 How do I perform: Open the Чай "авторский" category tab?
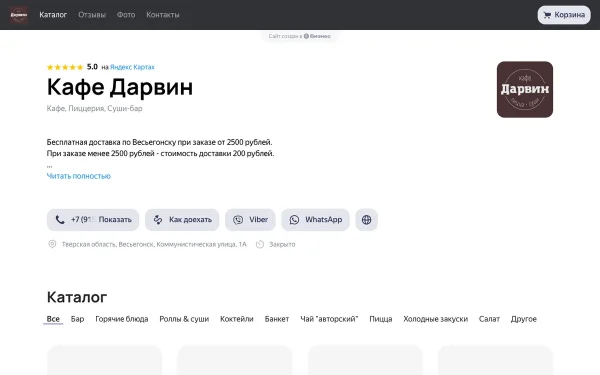tap(329, 319)
